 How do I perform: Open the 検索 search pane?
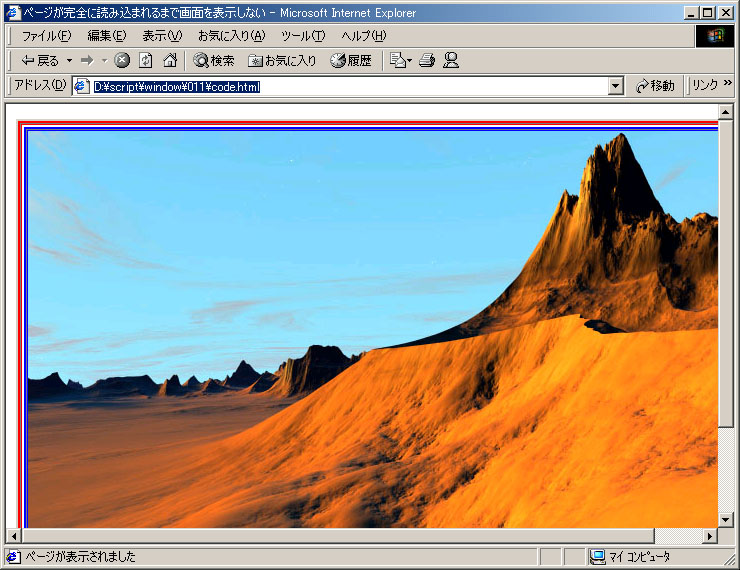point(214,60)
